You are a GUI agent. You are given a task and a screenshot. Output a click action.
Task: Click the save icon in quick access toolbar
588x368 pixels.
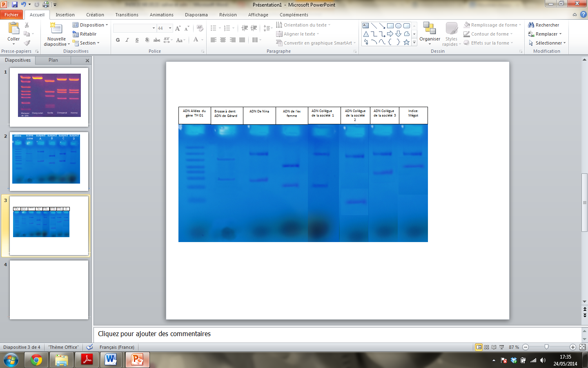tap(15, 4)
